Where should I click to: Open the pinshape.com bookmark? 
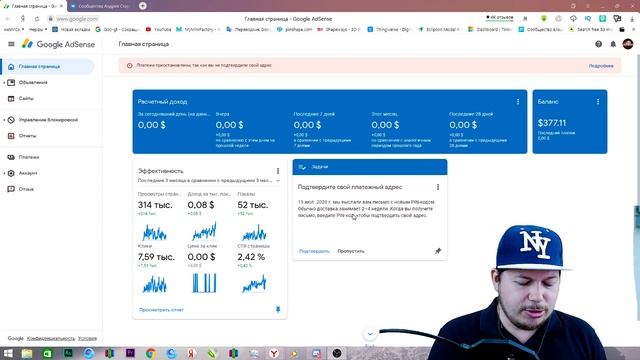tap(294, 29)
